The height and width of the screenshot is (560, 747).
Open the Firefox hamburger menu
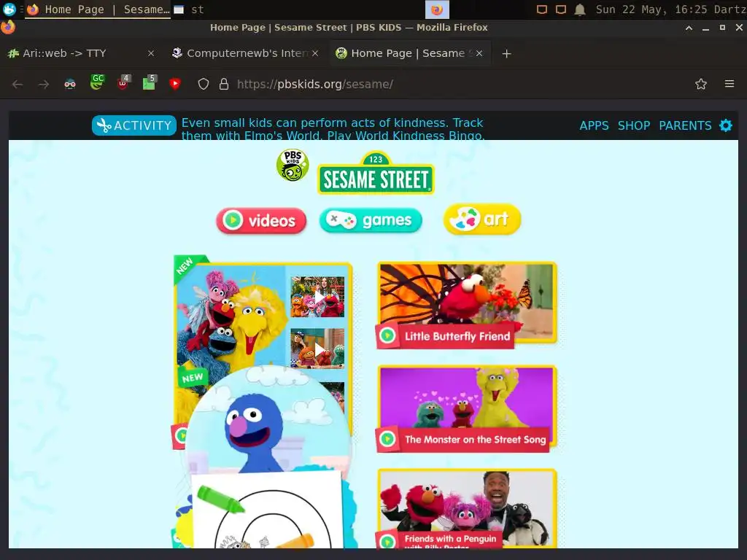729,84
